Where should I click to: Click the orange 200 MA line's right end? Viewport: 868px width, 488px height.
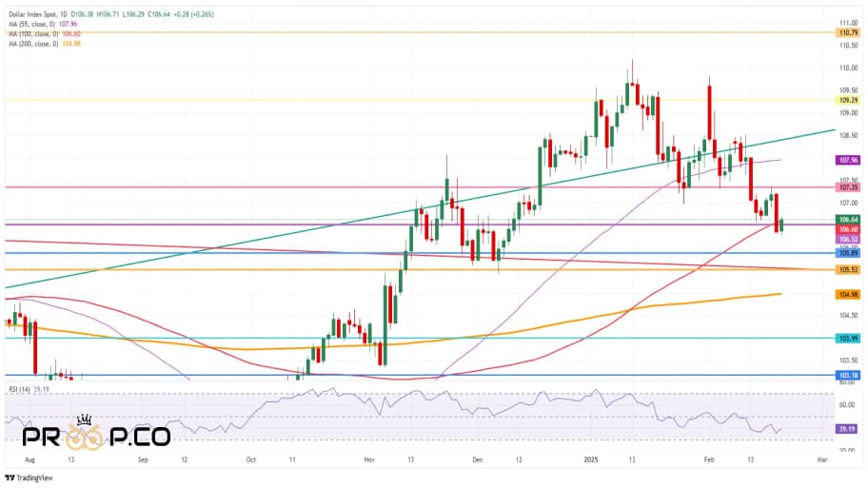(779, 294)
